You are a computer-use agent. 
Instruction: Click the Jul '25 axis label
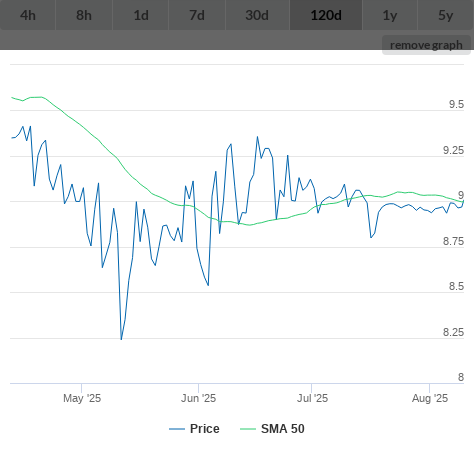pos(312,398)
